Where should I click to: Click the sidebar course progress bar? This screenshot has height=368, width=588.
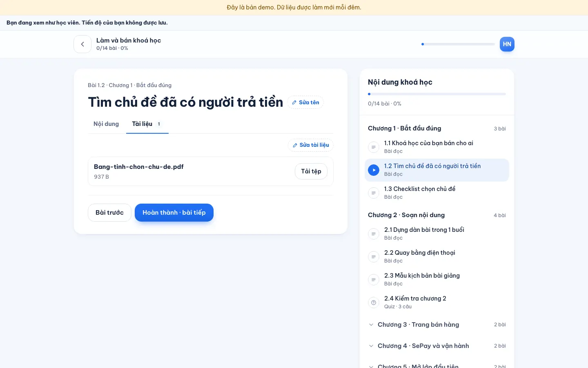[x=437, y=94]
